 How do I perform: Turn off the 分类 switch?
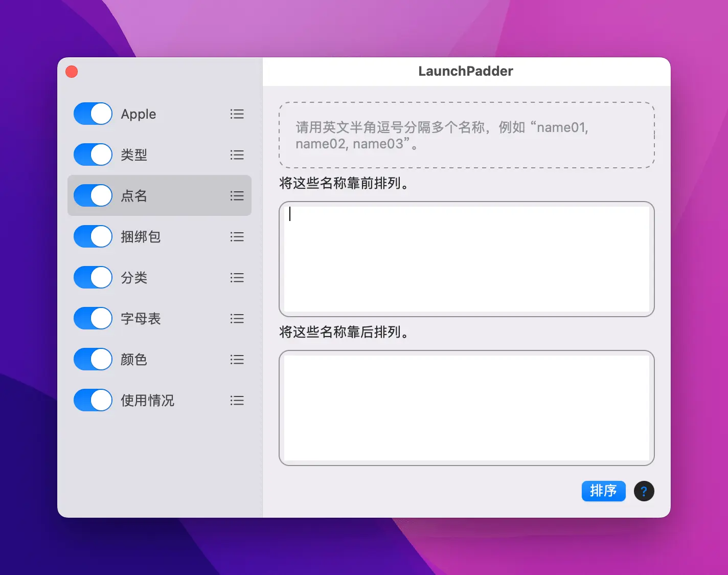(x=93, y=277)
